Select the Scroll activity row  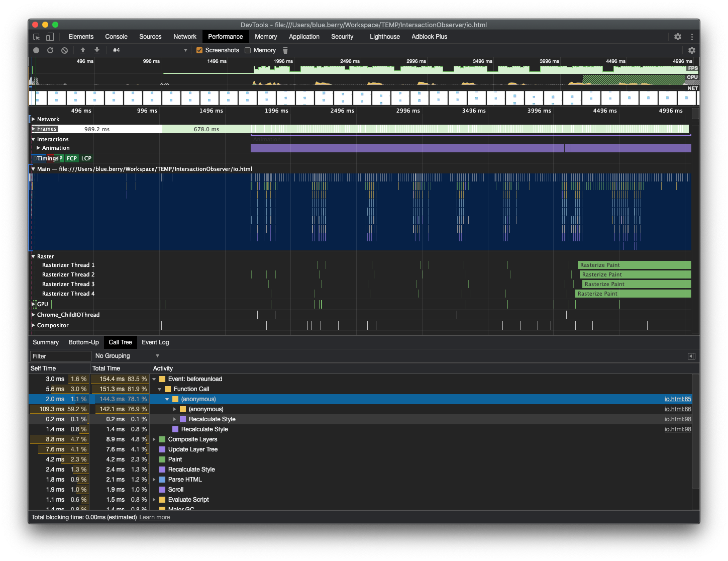[x=361, y=490]
